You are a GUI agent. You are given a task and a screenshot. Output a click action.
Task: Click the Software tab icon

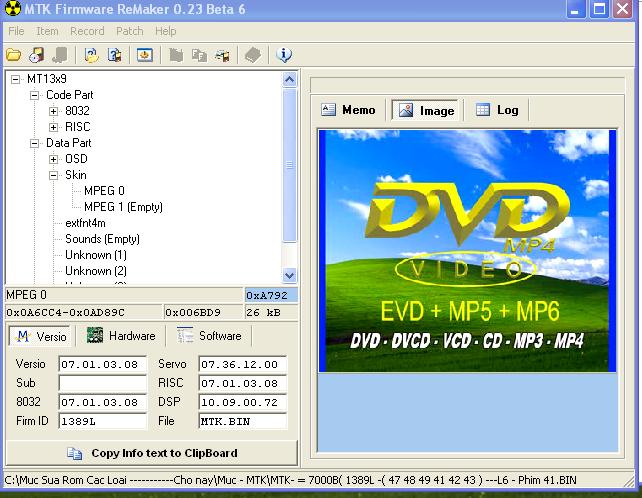(185, 335)
